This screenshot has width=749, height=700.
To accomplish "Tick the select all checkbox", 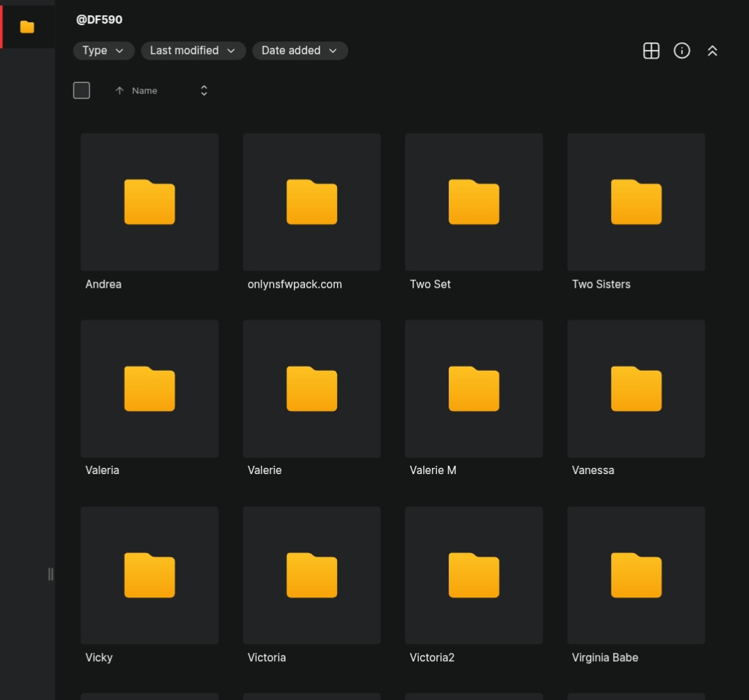I will [82, 90].
